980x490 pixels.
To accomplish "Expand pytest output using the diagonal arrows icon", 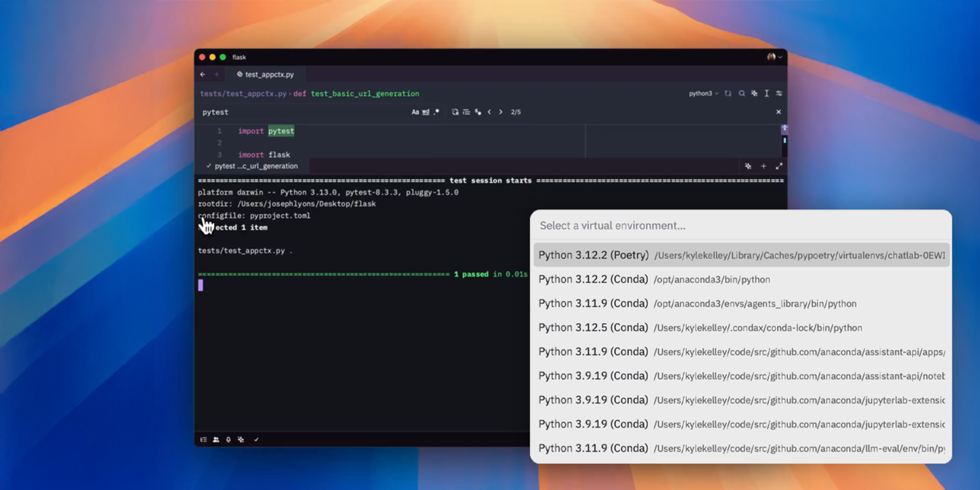I will 778,166.
